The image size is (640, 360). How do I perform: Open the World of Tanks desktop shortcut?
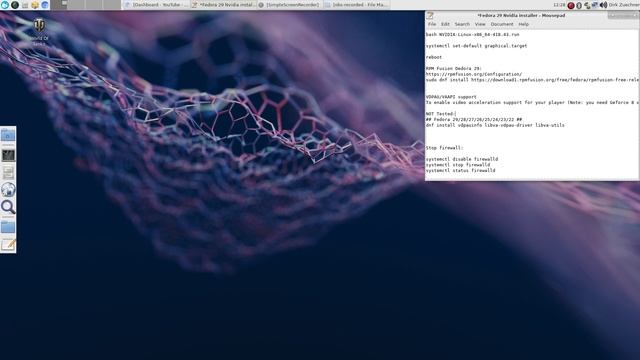tap(39, 31)
